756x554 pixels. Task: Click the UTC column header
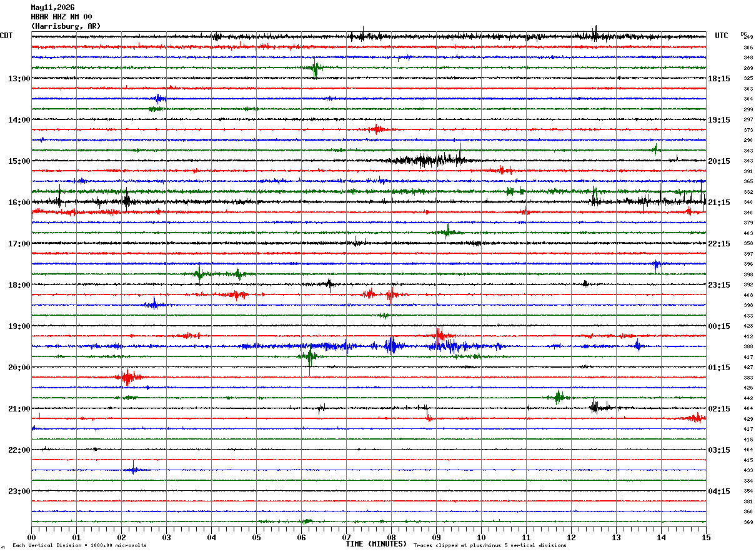(722, 36)
